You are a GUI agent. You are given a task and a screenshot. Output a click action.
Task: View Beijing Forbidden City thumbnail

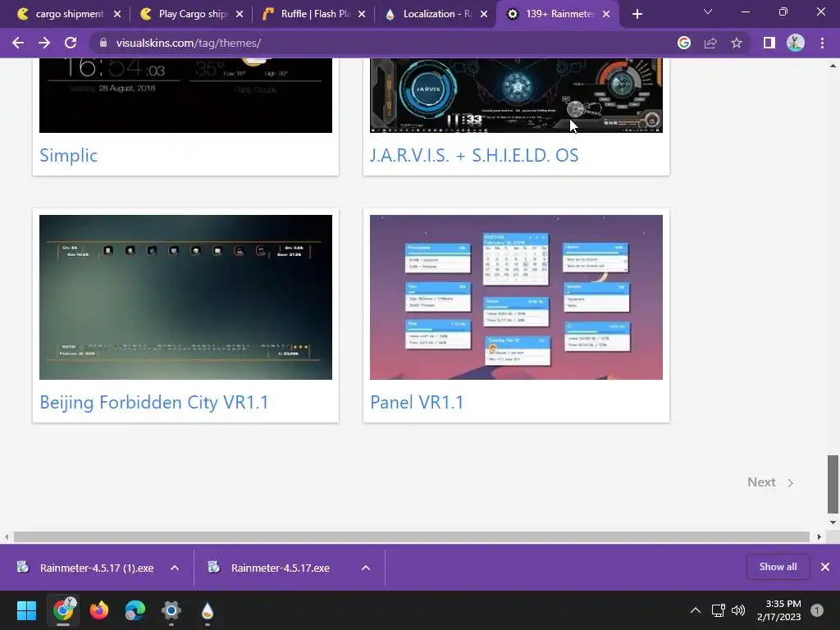(185, 297)
